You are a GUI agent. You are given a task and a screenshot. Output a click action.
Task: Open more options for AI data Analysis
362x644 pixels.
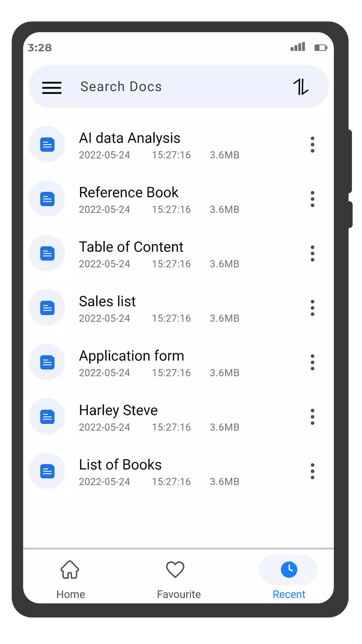312,145
